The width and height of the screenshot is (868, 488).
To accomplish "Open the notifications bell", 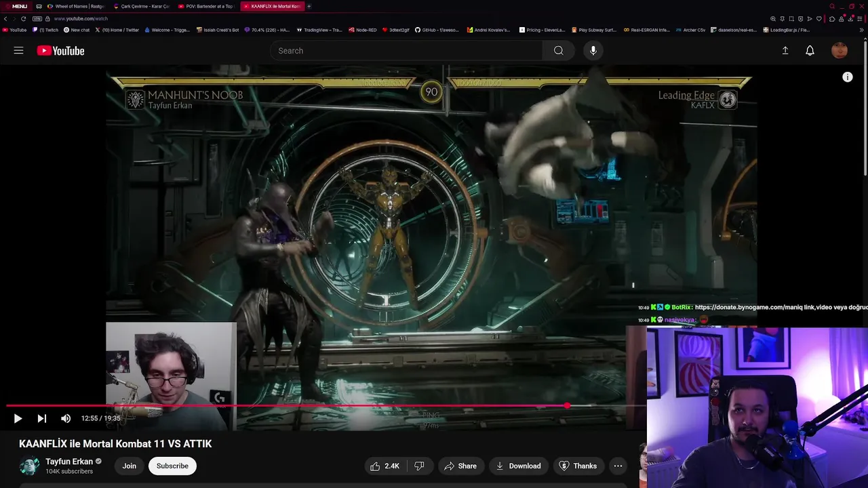I will coord(810,51).
